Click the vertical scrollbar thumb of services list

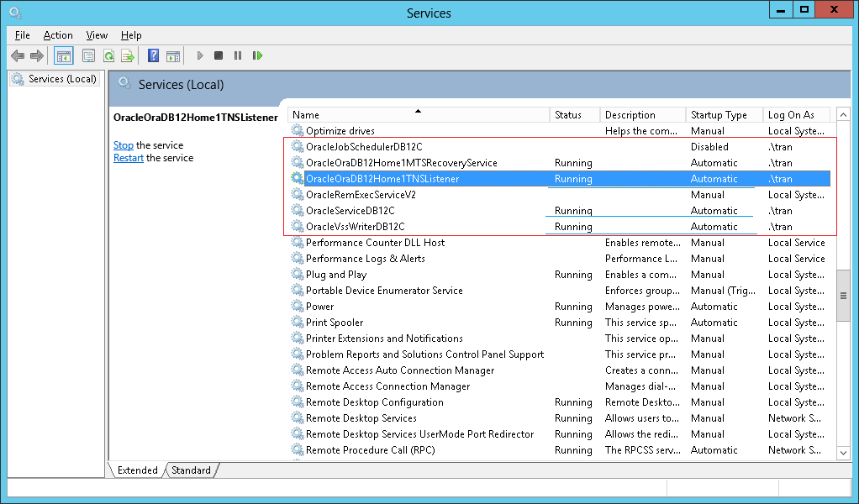pos(843,296)
